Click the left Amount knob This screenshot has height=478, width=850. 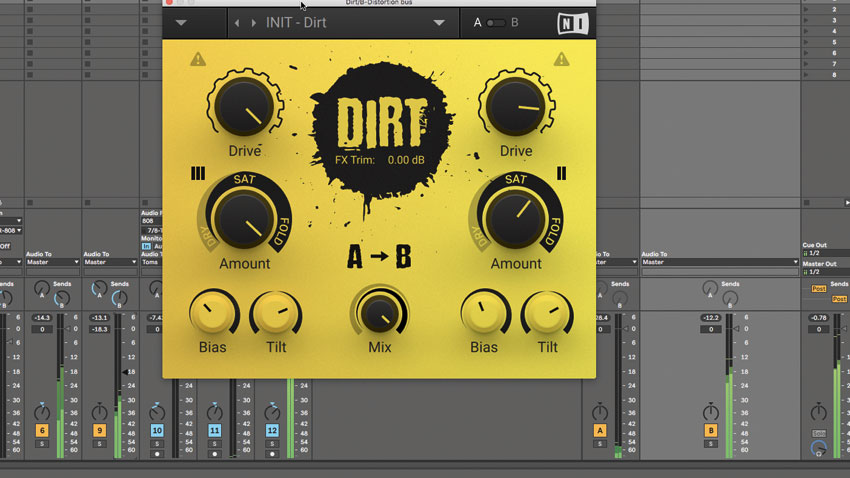244,218
